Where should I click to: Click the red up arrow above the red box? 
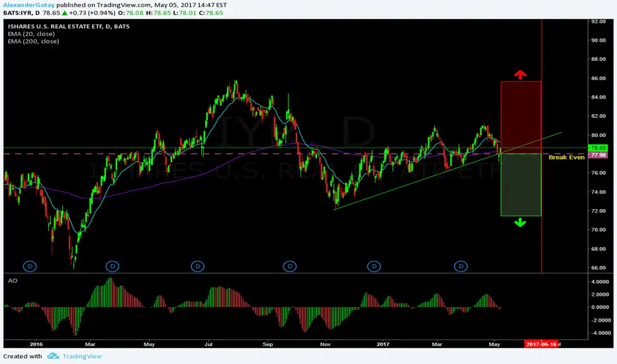pos(520,74)
